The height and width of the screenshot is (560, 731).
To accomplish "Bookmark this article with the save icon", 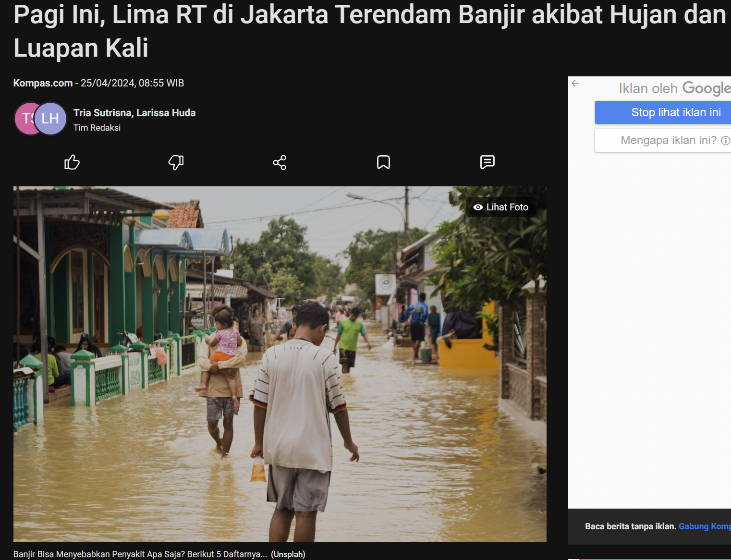I will tap(383, 162).
